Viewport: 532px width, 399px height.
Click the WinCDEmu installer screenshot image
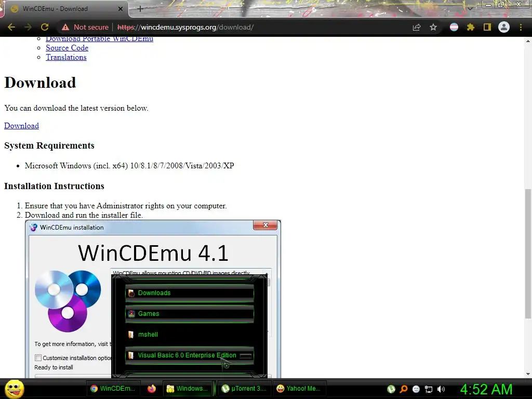(153, 299)
